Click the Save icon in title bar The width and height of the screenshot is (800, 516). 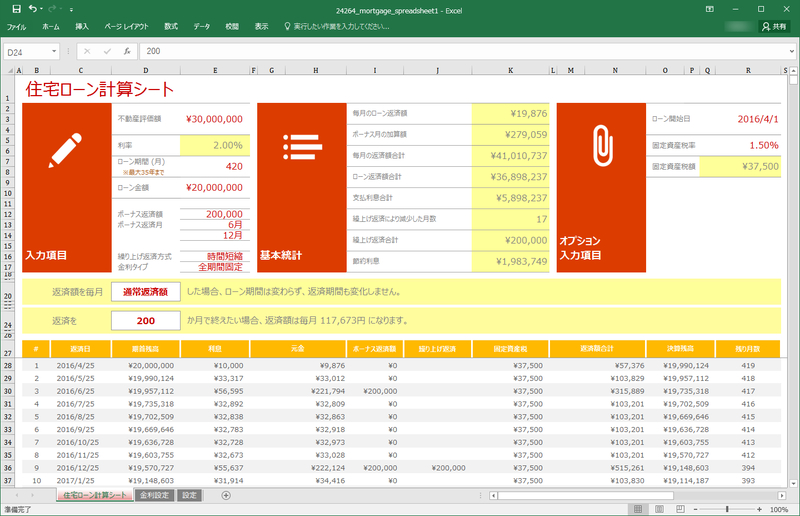tap(16, 8)
